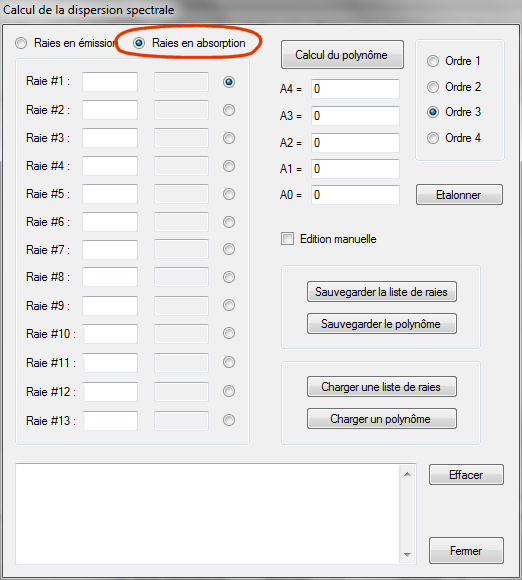Click Charger un polynôme button
Image resolution: width=522 pixels, height=580 pixels.
pyautogui.click(x=381, y=419)
